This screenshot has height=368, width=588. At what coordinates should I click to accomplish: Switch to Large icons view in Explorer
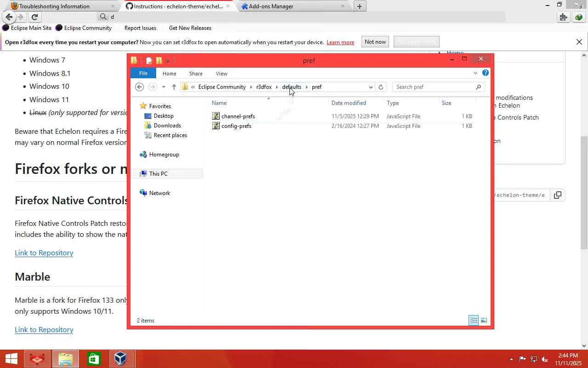coord(483,320)
